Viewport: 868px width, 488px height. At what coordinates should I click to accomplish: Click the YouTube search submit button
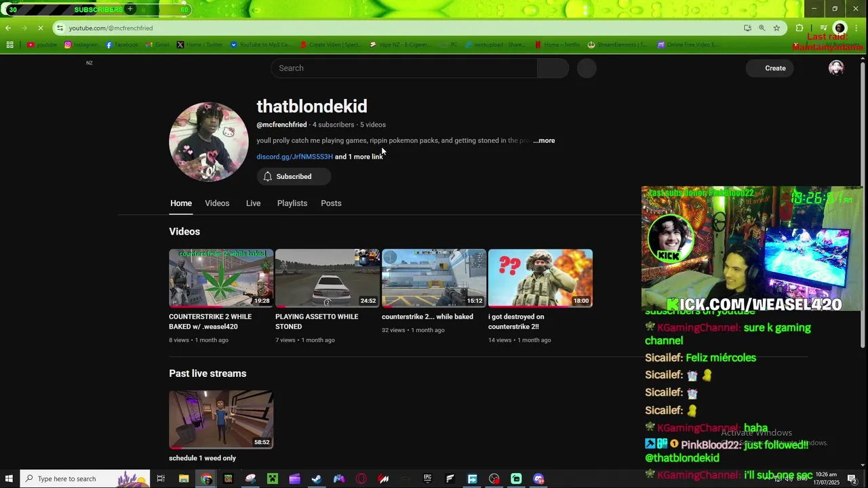pyautogui.click(x=553, y=68)
